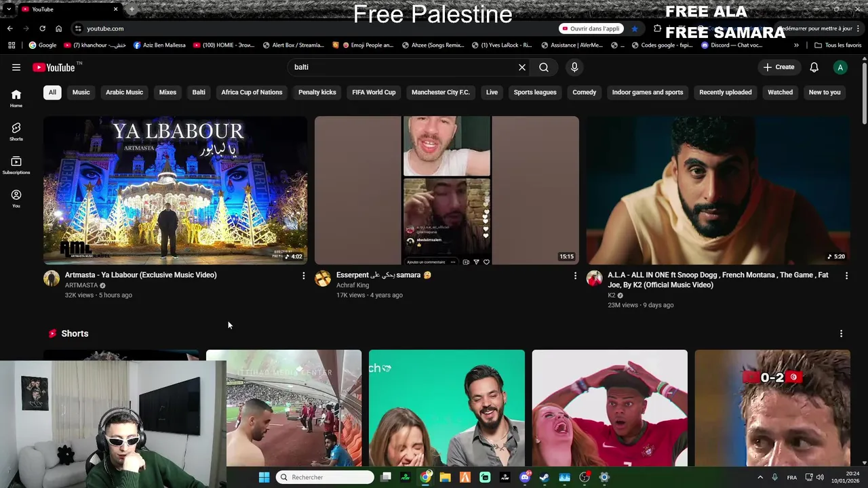Select the All filter chip

click(x=52, y=92)
